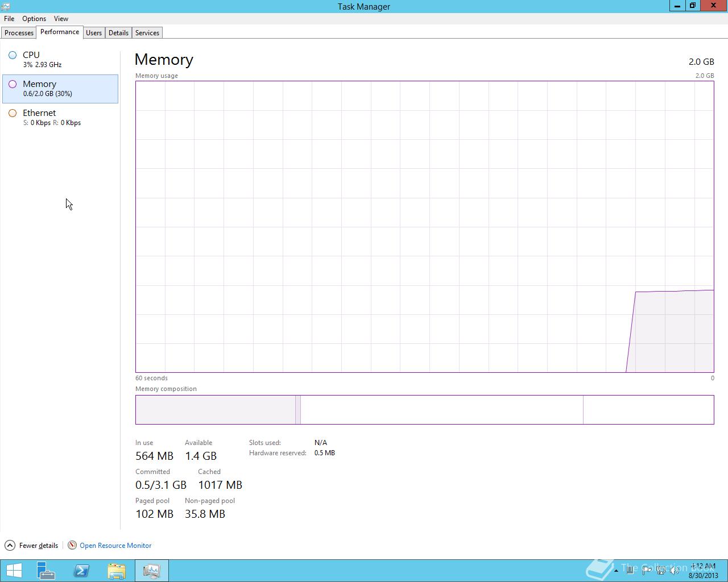Close the Task Manager window
The height and width of the screenshot is (582, 728).
tap(714, 6)
